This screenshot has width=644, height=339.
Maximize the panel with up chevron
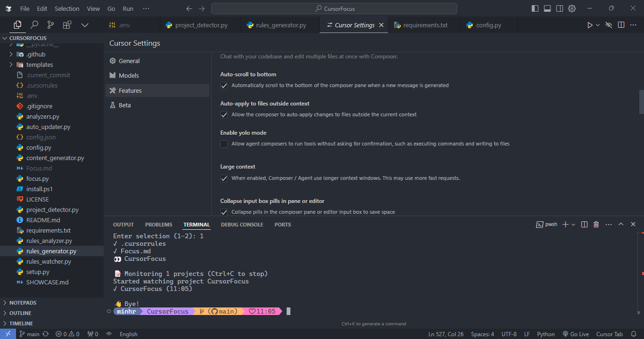pyautogui.click(x=621, y=225)
